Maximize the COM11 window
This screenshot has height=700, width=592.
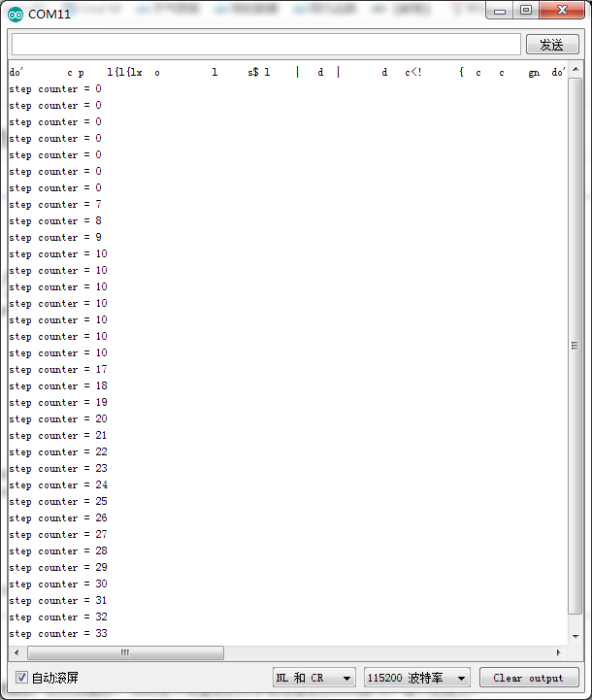point(526,11)
